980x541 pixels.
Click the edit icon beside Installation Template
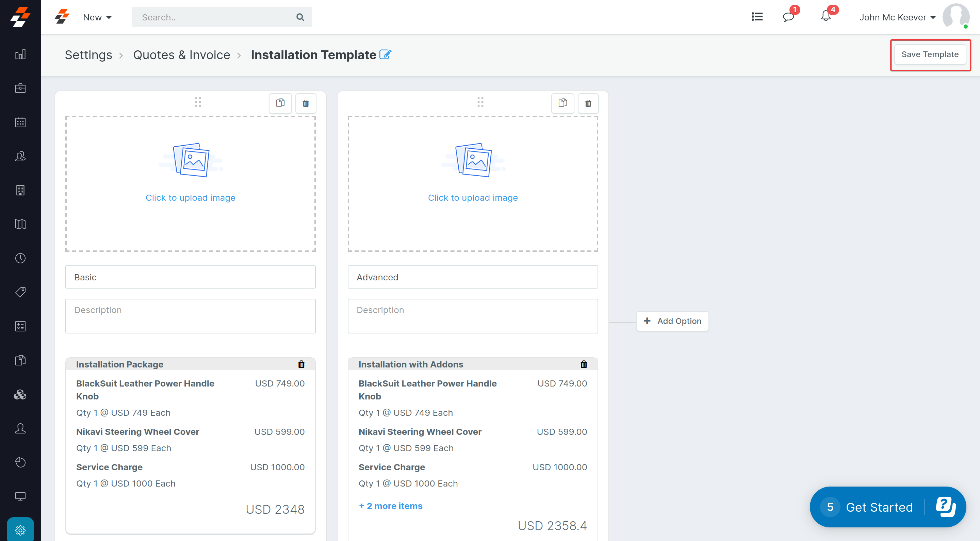[385, 54]
